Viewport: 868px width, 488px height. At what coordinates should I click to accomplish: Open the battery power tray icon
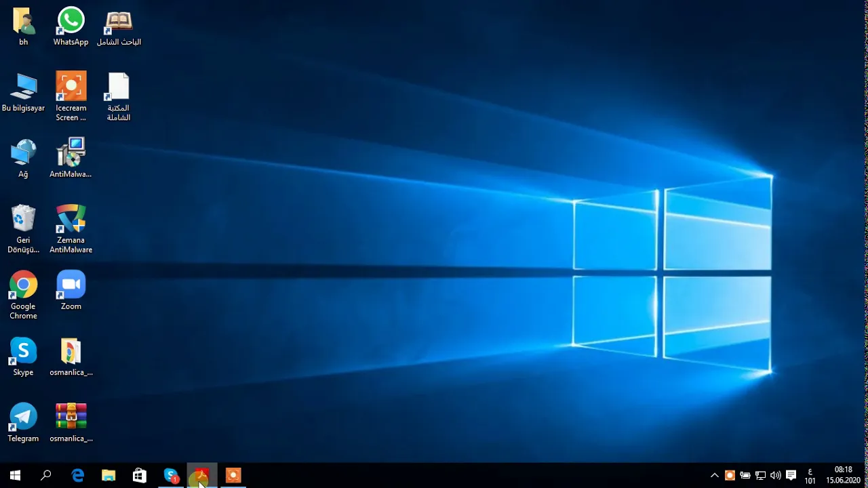pos(745,475)
